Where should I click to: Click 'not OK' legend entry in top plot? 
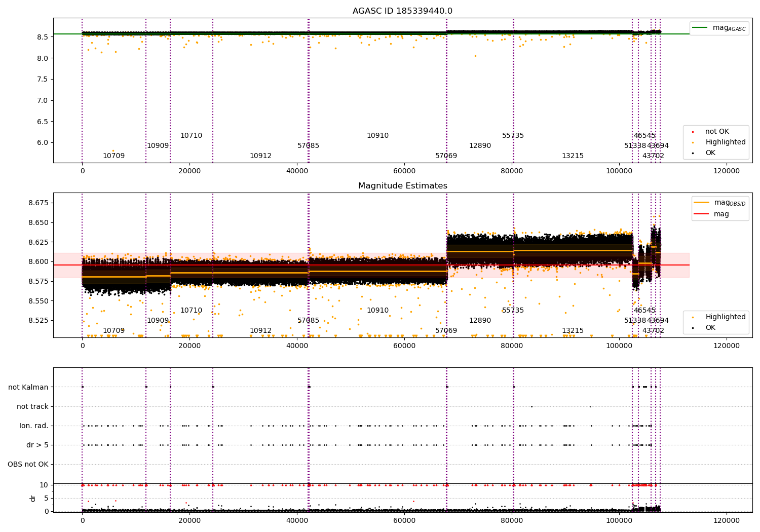click(x=717, y=132)
